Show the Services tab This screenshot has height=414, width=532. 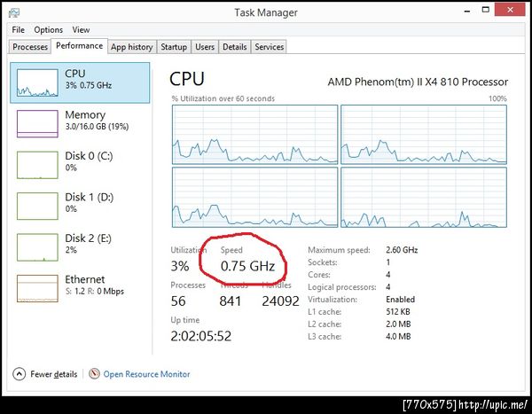[x=270, y=47]
